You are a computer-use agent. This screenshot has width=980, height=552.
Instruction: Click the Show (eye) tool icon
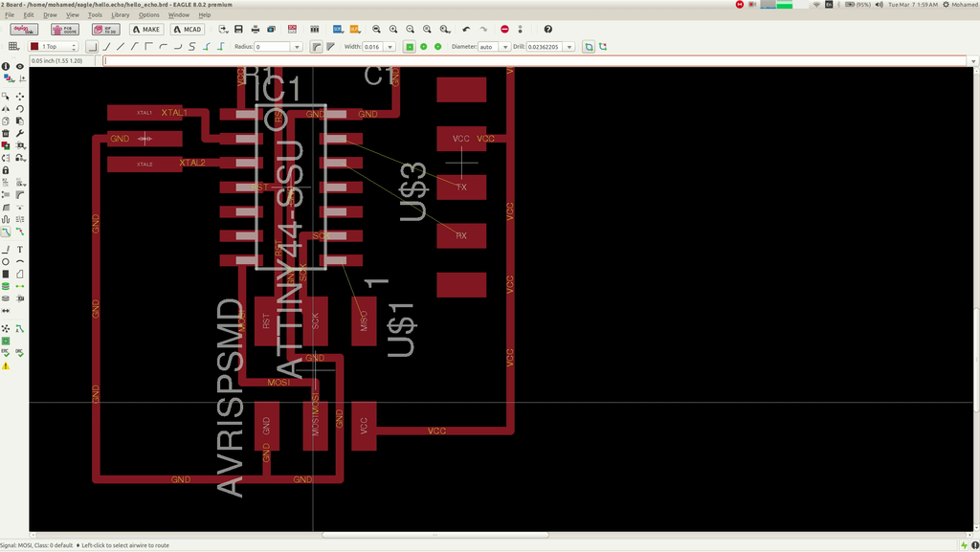[x=20, y=66]
